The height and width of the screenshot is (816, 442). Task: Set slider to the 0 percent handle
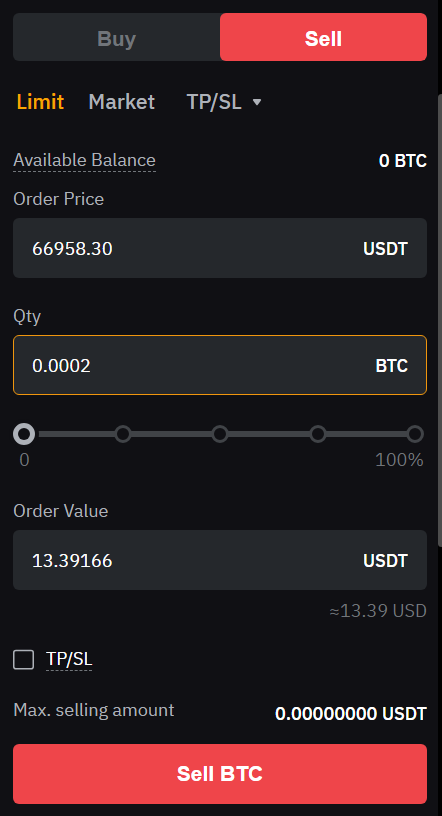point(24,434)
